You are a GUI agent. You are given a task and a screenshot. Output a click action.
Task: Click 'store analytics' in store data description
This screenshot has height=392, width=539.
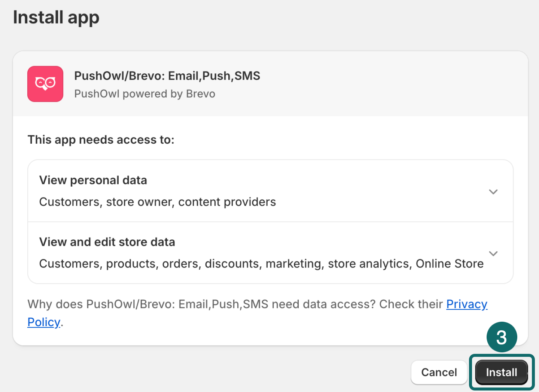[368, 264]
